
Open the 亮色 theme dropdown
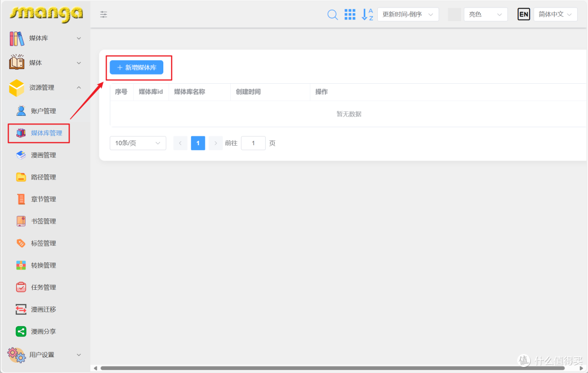(486, 15)
